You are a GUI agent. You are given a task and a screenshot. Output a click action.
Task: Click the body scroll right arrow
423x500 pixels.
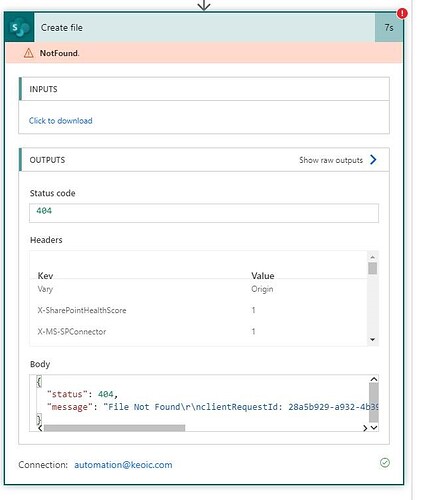365,428
